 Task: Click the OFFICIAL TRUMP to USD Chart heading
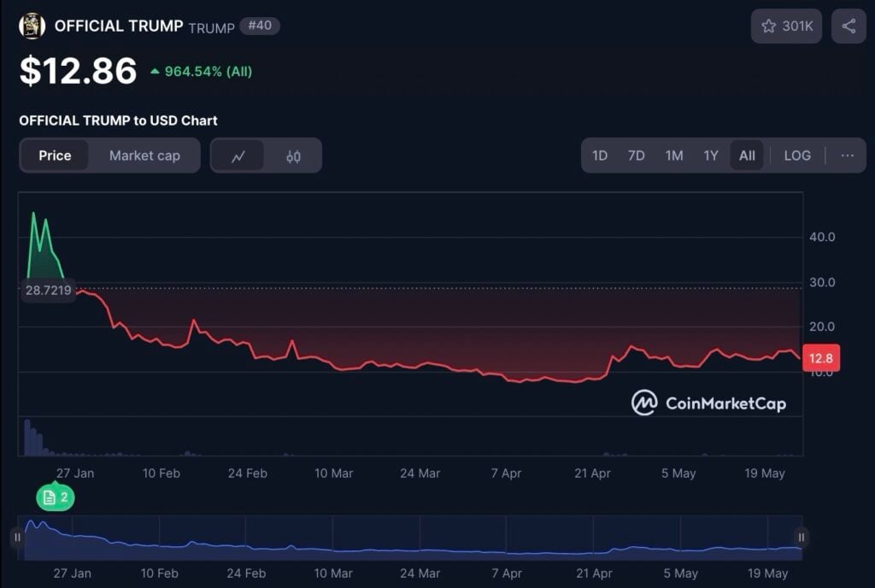coord(118,121)
